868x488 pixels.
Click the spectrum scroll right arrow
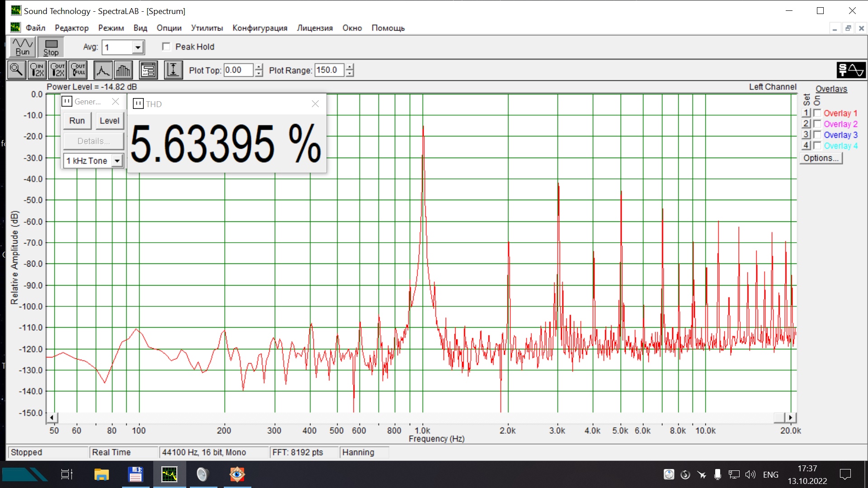click(x=790, y=418)
